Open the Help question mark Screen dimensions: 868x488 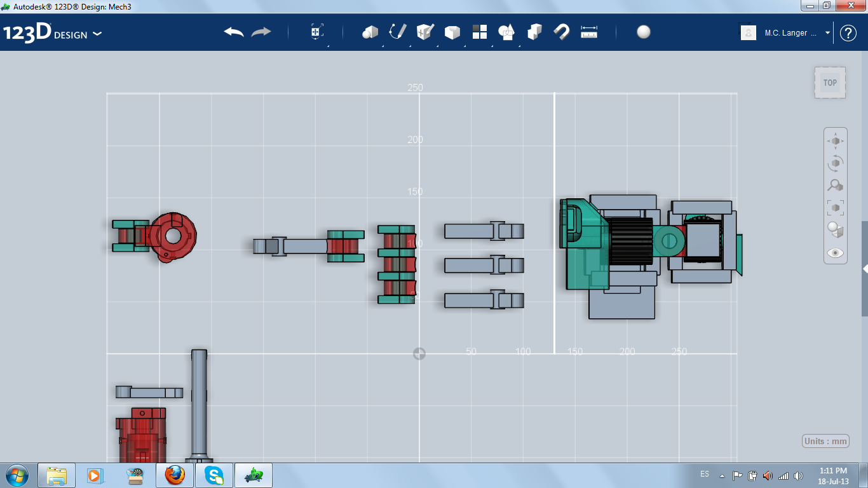[x=848, y=33]
